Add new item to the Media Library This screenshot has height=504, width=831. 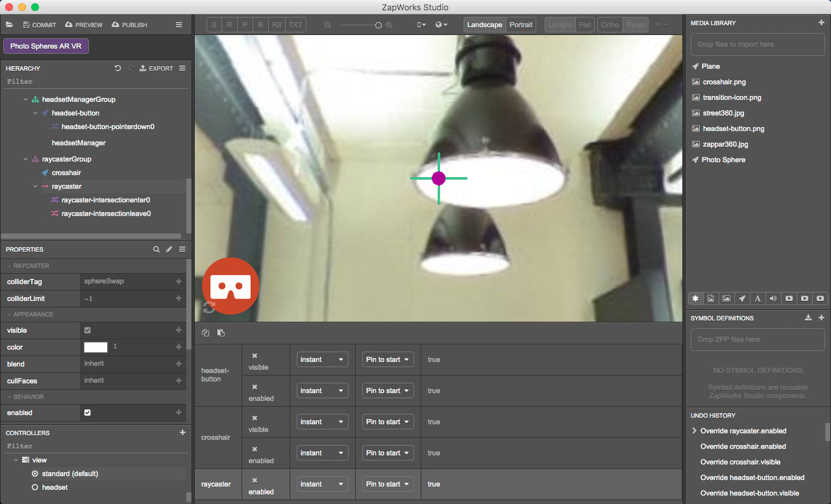point(821,23)
